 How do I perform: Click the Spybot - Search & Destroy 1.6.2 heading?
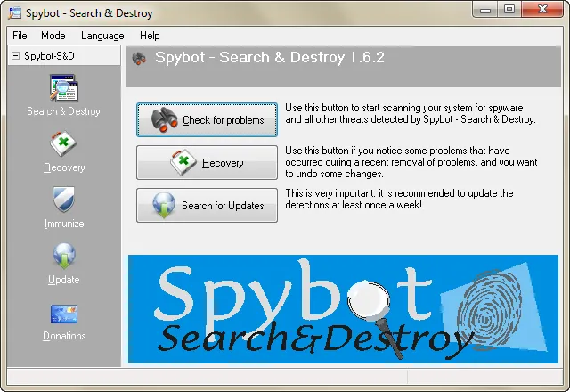tap(270, 57)
